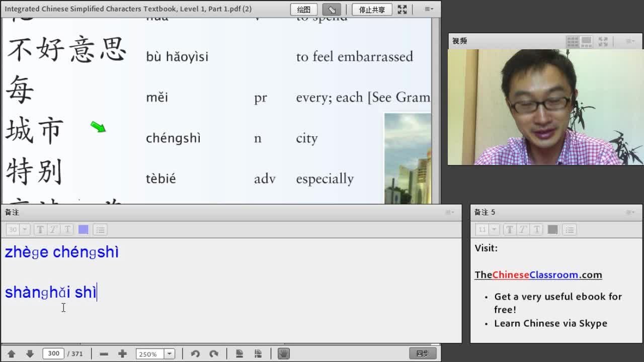Image resolution: width=644 pixels, height=362 pixels.
Task: Open TheChineseClassroom.com link
Action: 538,275
